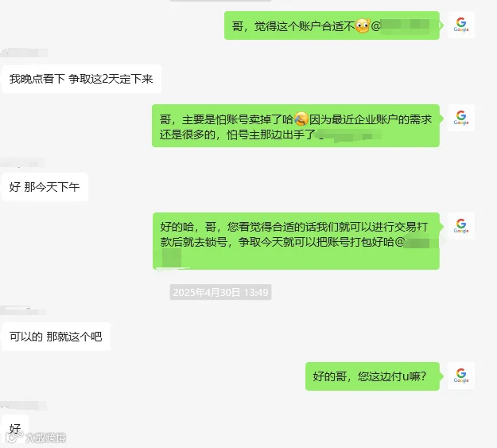
Task: Click the final 好 reply bubble
Action: click(15, 428)
